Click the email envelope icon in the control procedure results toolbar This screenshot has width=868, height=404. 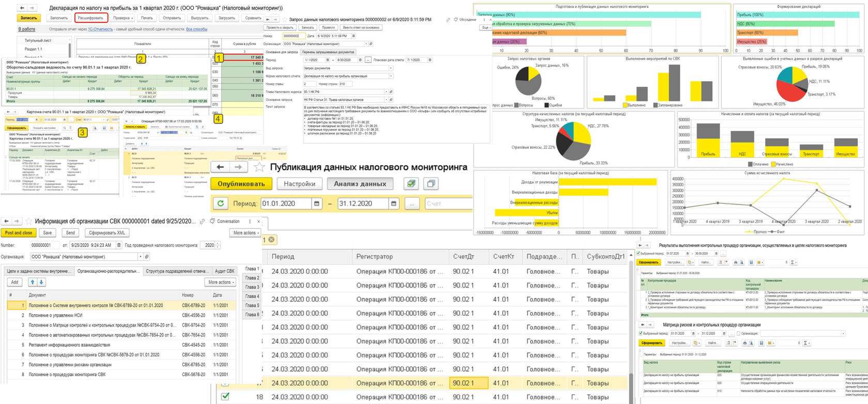(759, 262)
